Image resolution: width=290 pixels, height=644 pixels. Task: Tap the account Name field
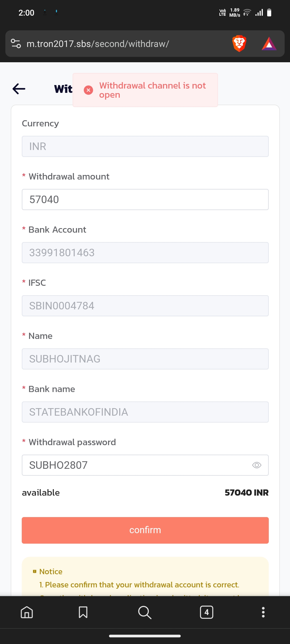coord(145,359)
